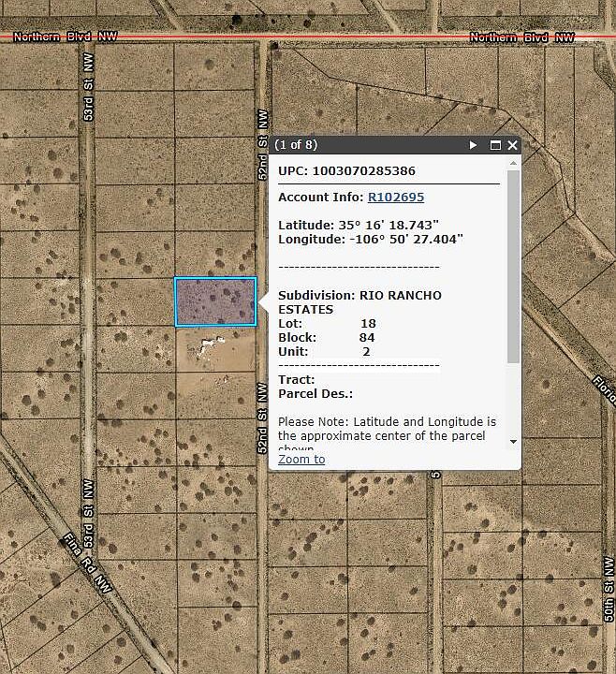Maximize the parcel info popup
This screenshot has width=616, height=674.
click(x=493, y=145)
